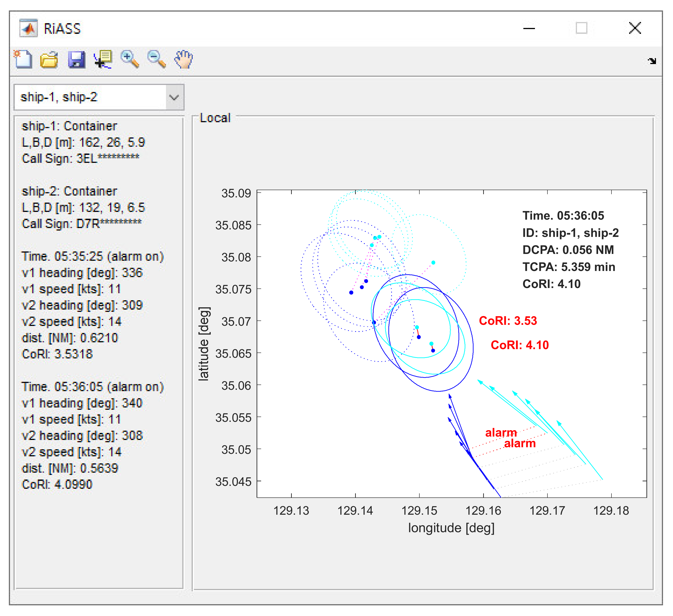This screenshot has width=673, height=616.
Task: Click the red 'CoRI: 4.10' plot label
Action: click(520, 345)
